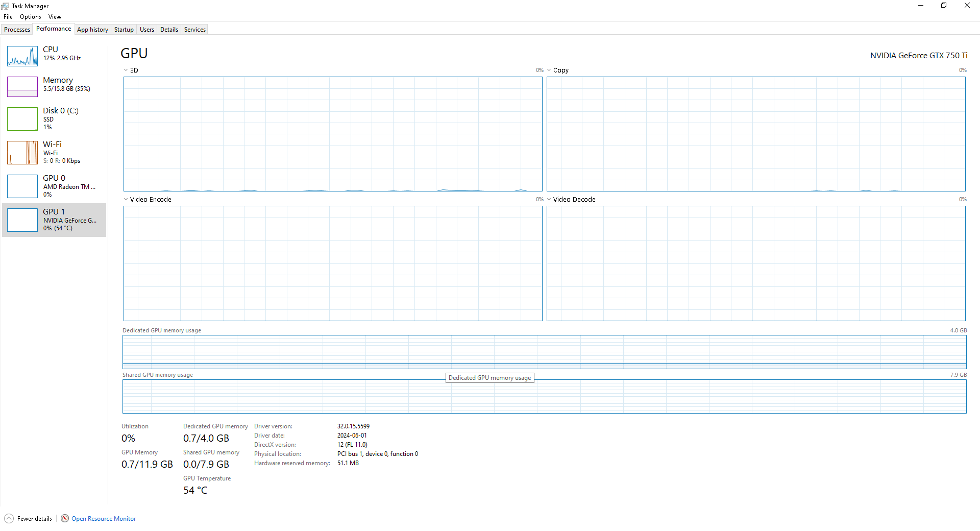980x531 pixels.
Task: Open the Copy engine graph dropdown
Action: pos(549,70)
